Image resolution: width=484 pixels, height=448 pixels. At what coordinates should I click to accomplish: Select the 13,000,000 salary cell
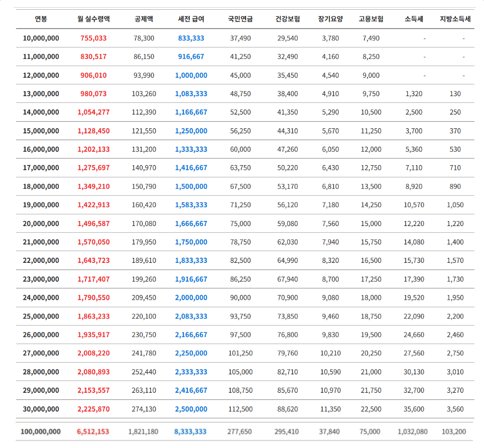click(x=41, y=94)
